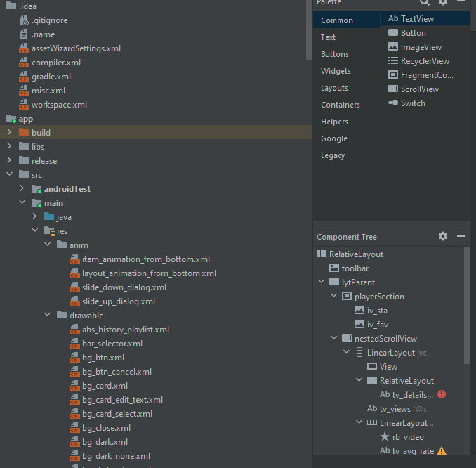Open the Legacy palette category

tap(333, 155)
